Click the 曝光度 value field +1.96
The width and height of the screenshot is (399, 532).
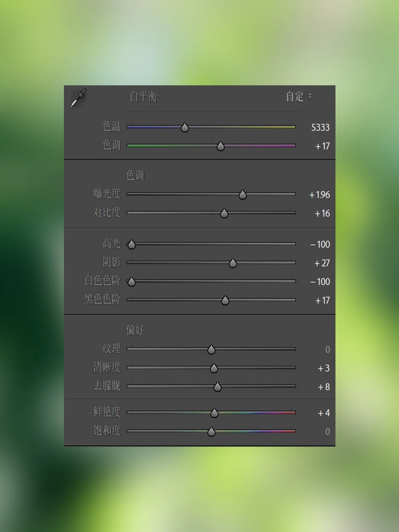point(320,195)
